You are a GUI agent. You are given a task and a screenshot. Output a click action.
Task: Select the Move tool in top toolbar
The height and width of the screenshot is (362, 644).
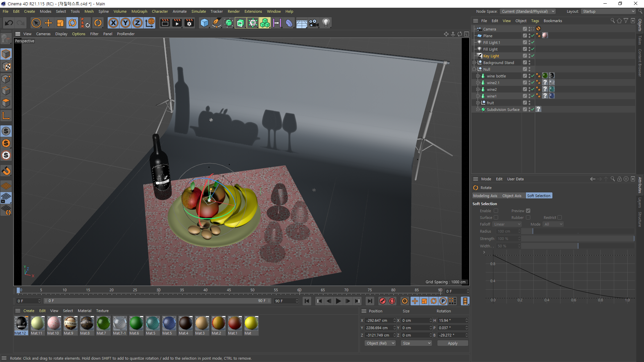click(x=48, y=23)
